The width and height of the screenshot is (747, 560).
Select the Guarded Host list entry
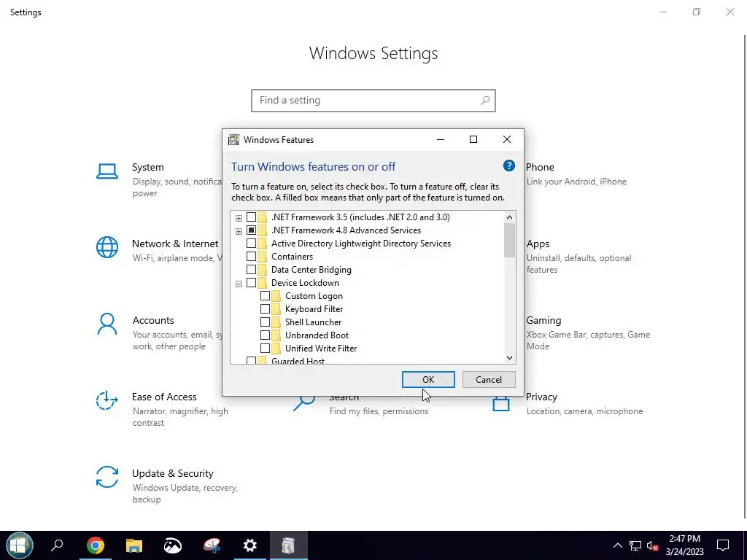pos(298,361)
